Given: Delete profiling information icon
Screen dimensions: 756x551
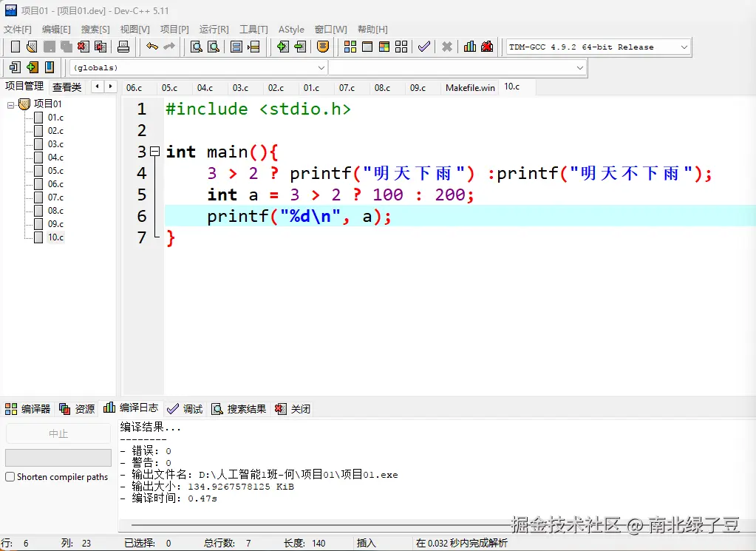Looking at the screenshot, I should (x=487, y=47).
